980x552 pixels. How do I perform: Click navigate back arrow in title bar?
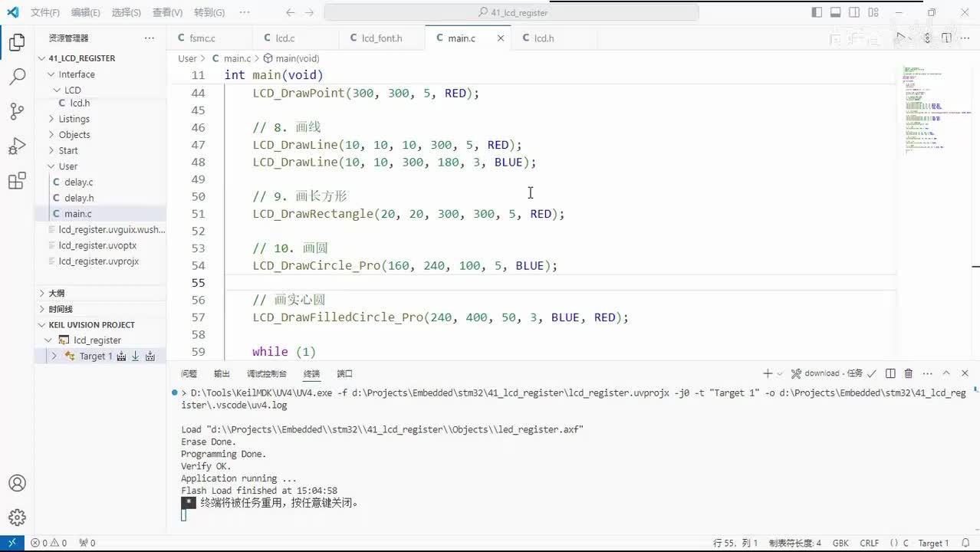coord(290,12)
